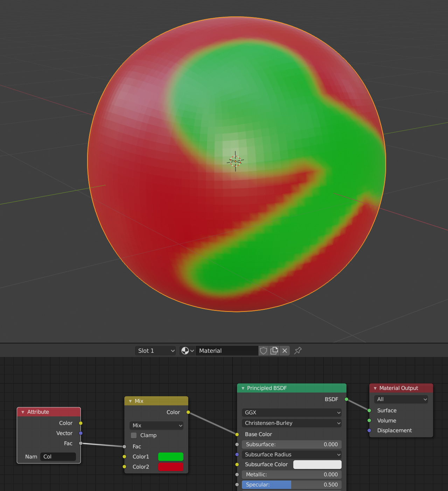Open the material browser sphere icon
The width and height of the screenshot is (448, 491).
[x=187, y=350]
